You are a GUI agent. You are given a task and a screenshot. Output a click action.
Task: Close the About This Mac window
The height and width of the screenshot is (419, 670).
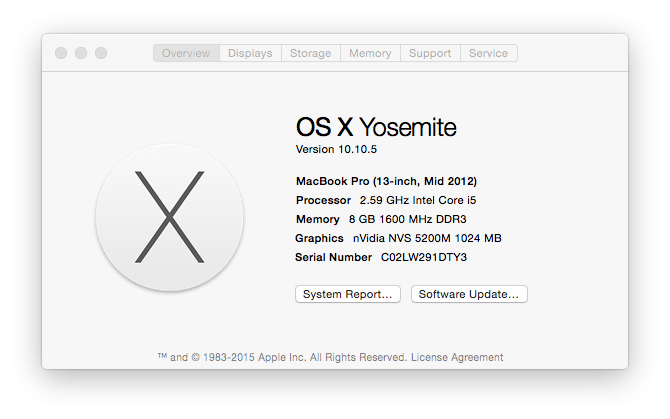coord(61,53)
